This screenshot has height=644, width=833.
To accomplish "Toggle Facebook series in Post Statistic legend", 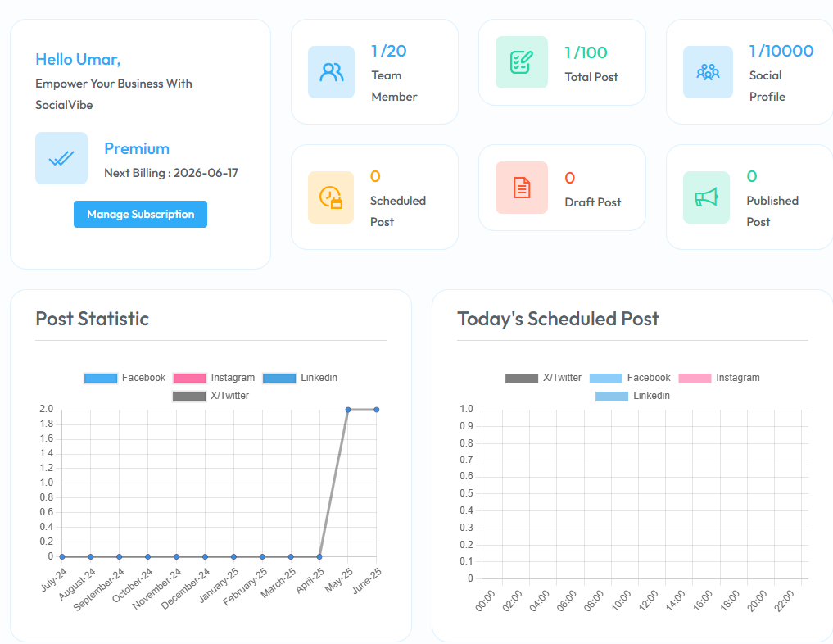I will (125, 378).
